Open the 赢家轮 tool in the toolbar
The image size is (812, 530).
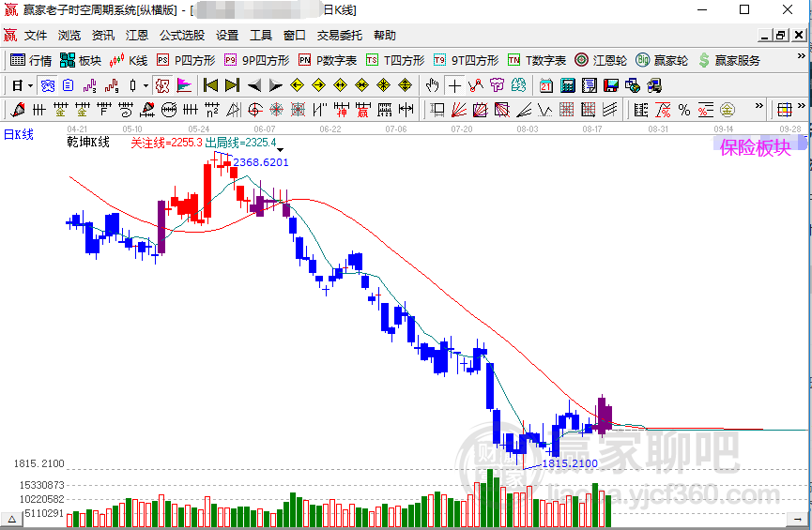click(x=662, y=61)
